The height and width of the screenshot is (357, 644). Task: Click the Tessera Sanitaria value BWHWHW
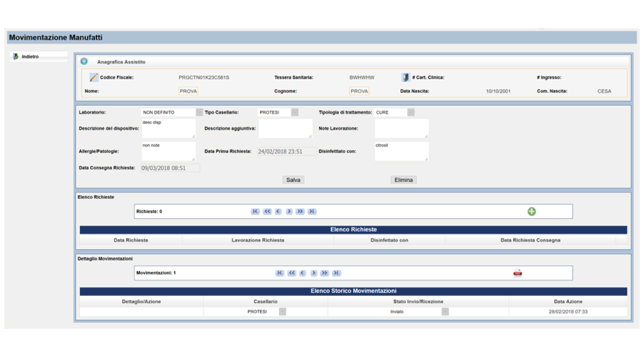[362, 78]
